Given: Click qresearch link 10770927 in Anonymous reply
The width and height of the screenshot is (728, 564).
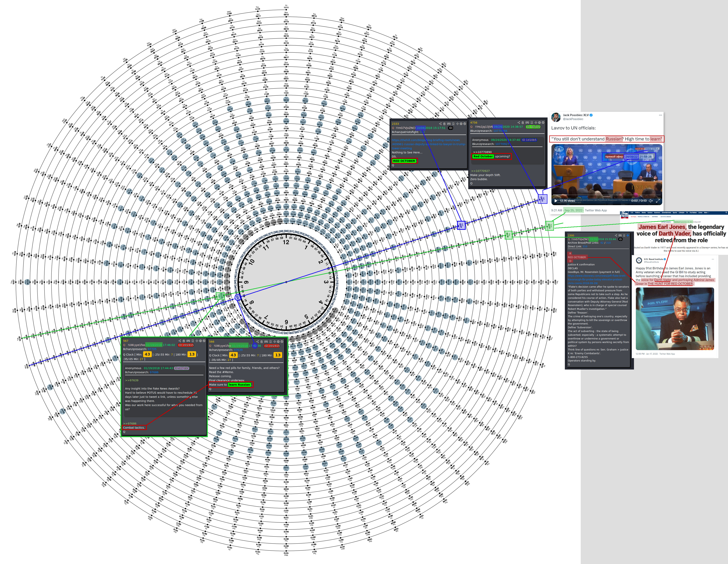Looking at the screenshot, I should click(x=502, y=144).
